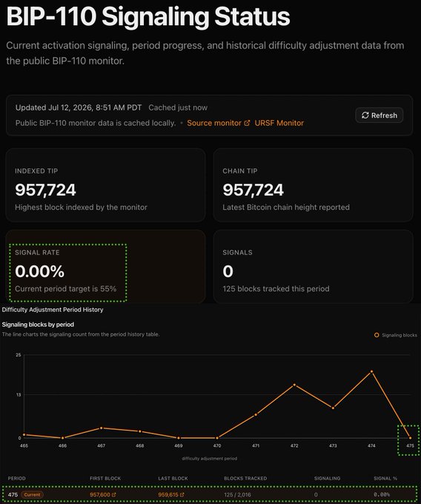
Task: Click the BLOCKS TRACKED column header
Action: [x=245, y=478]
